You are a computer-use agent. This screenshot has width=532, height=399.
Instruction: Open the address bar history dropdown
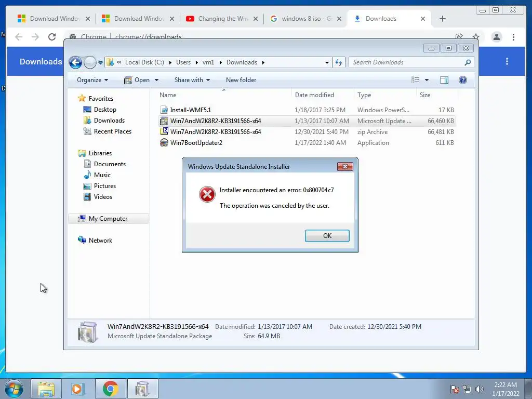(327, 62)
